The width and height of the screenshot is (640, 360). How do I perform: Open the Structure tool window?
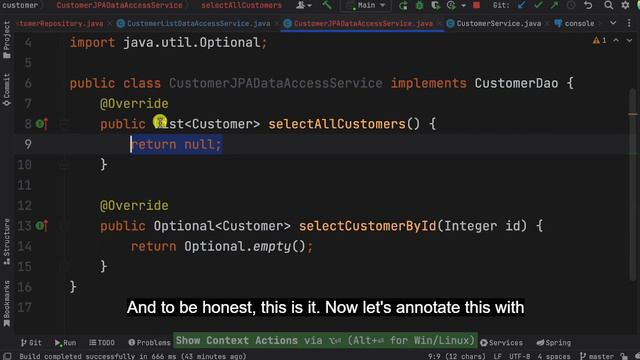tap(7, 242)
